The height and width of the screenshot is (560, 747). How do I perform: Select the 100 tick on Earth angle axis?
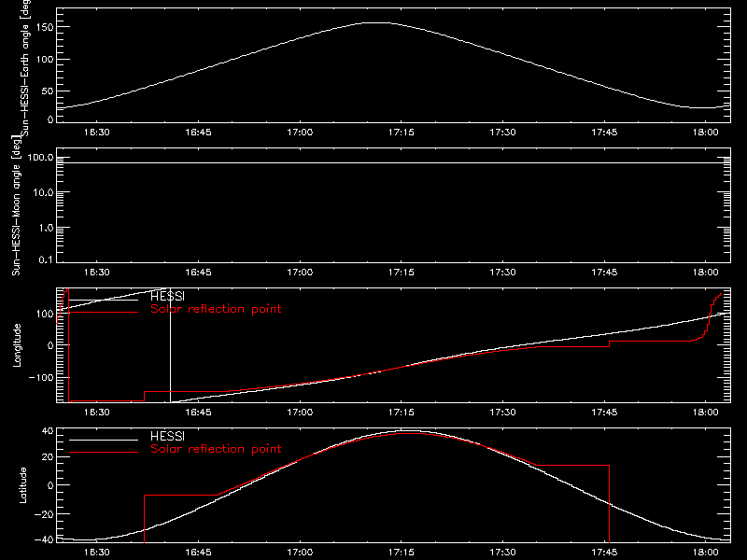(44, 59)
